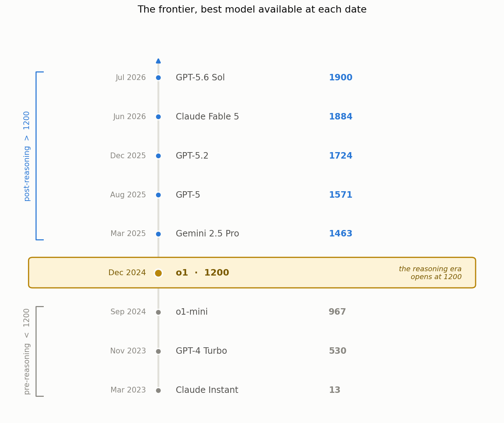The image size is (504, 423).
Task: Click the 'Jul 2026' date label
Action: point(131,78)
